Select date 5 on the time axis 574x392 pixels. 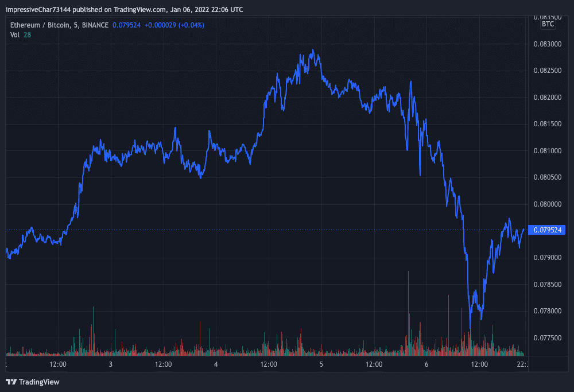tap(321, 364)
